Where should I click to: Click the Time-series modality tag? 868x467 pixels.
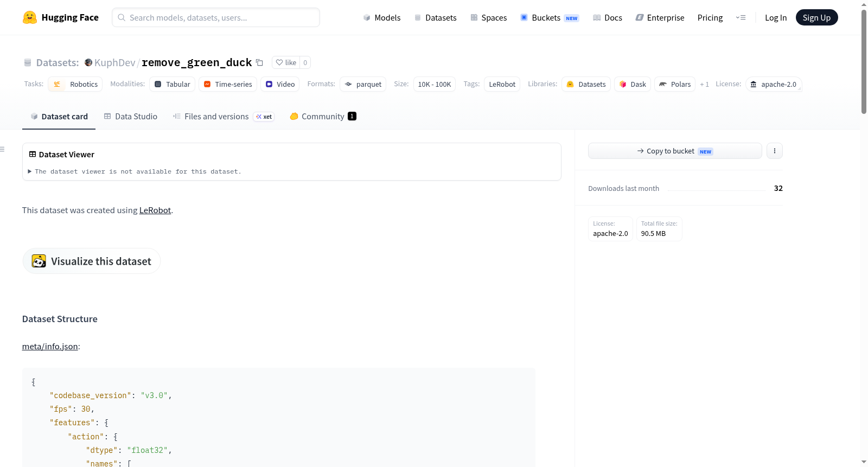click(x=228, y=84)
